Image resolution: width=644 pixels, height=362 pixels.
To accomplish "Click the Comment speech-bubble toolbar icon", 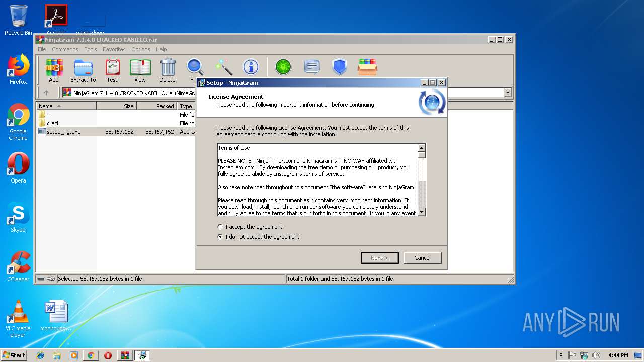I will 312,67.
